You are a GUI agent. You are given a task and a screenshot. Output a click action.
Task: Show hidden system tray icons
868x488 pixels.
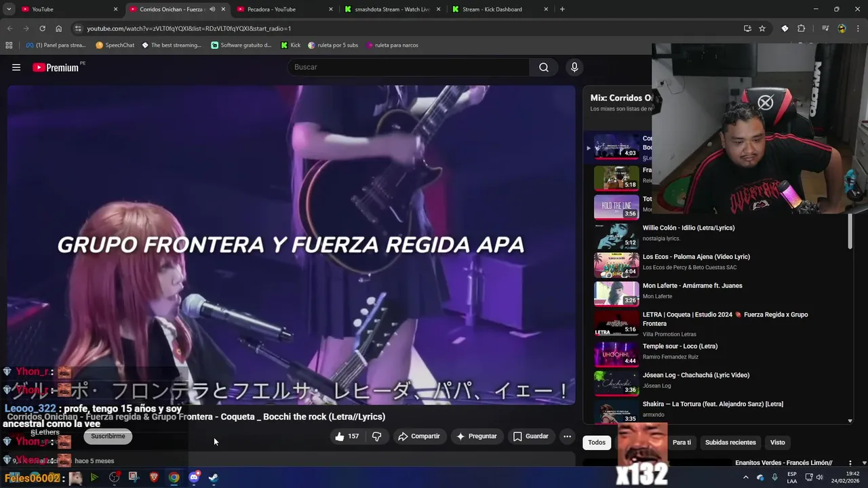pyautogui.click(x=746, y=477)
